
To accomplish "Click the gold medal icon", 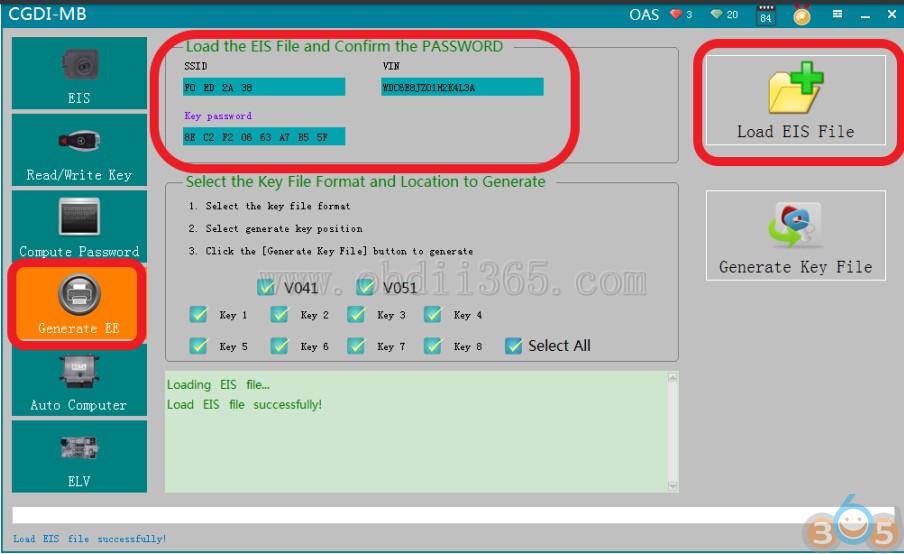I will 801,15.
